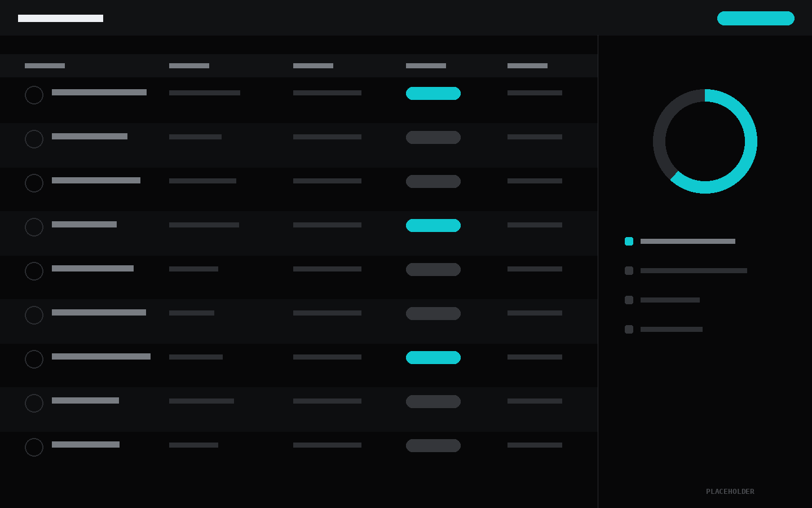Select the circle in the fourth table row

34,227
